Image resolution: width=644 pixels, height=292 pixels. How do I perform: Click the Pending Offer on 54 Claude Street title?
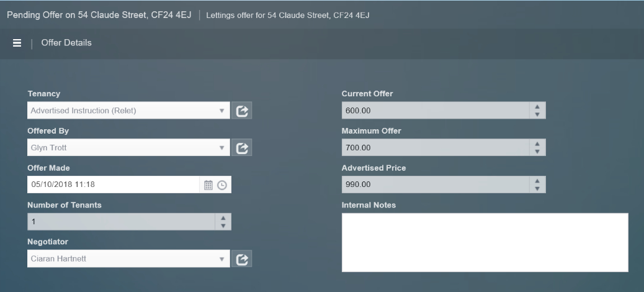click(x=103, y=15)
